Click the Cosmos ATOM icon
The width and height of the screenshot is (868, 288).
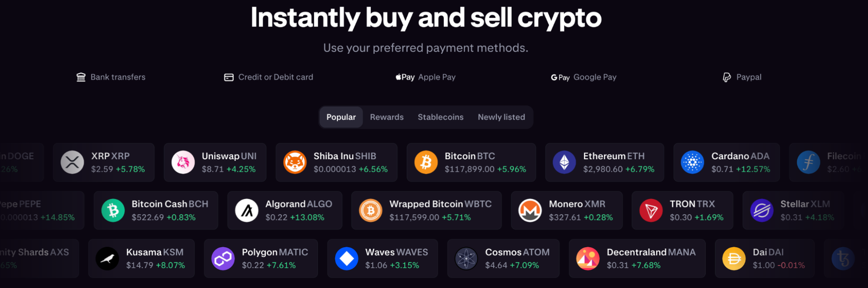[x=466, y=259]
